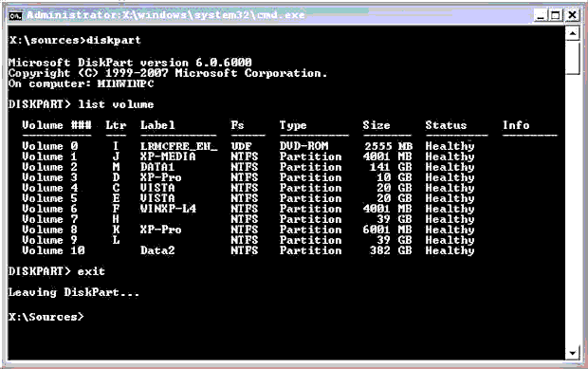Maximize the Administrator cmd.exe window
Image resolution: width=588 pixels, height=369 pixels.
pos(556,15)
